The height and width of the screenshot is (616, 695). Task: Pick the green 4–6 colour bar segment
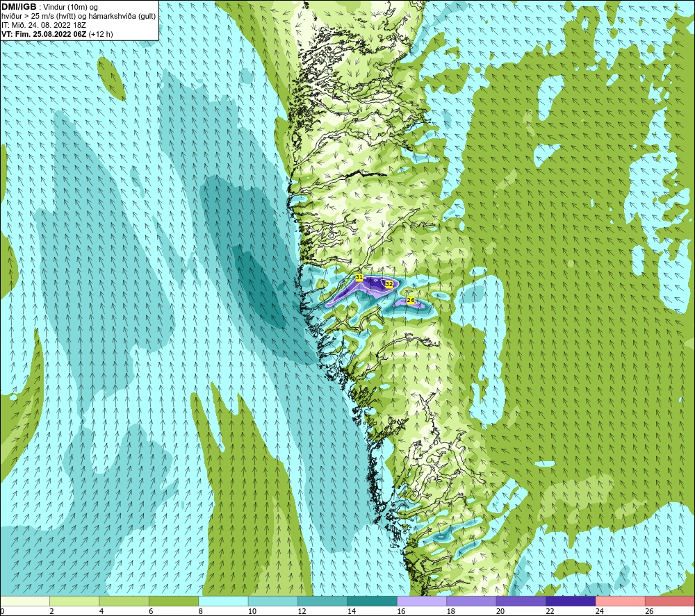(x=124, y=601)
